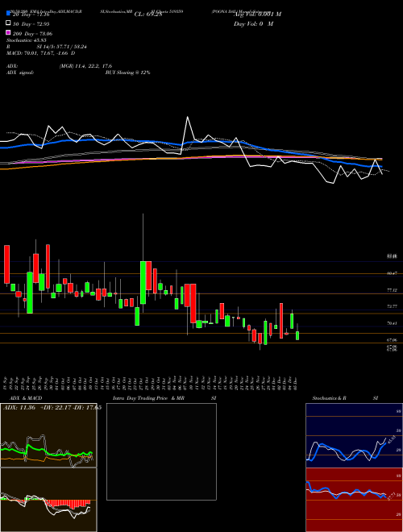403x532 pixels.
Task: Click the white 50 Day legend swatch
Action: tap(8, 23)
